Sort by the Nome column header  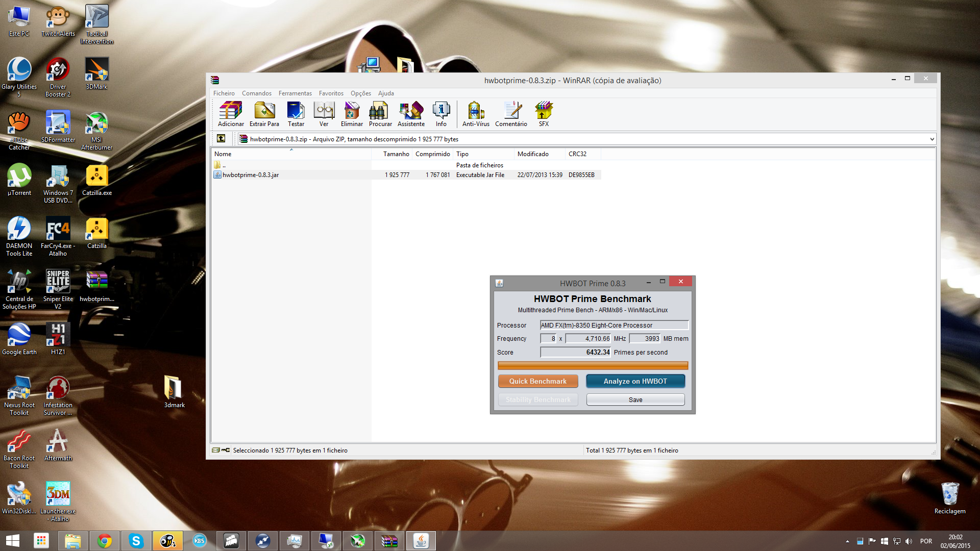click(x=291, y=154)
